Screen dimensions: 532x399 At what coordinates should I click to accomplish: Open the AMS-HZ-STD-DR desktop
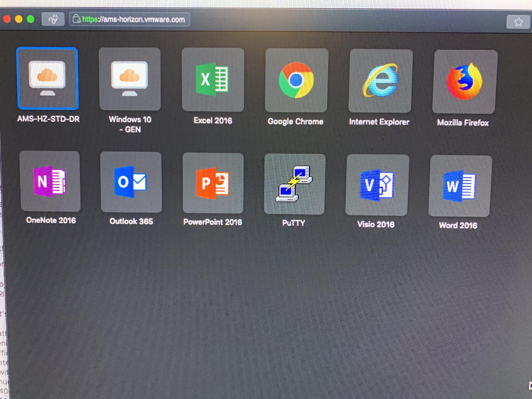tap(48, 78)
